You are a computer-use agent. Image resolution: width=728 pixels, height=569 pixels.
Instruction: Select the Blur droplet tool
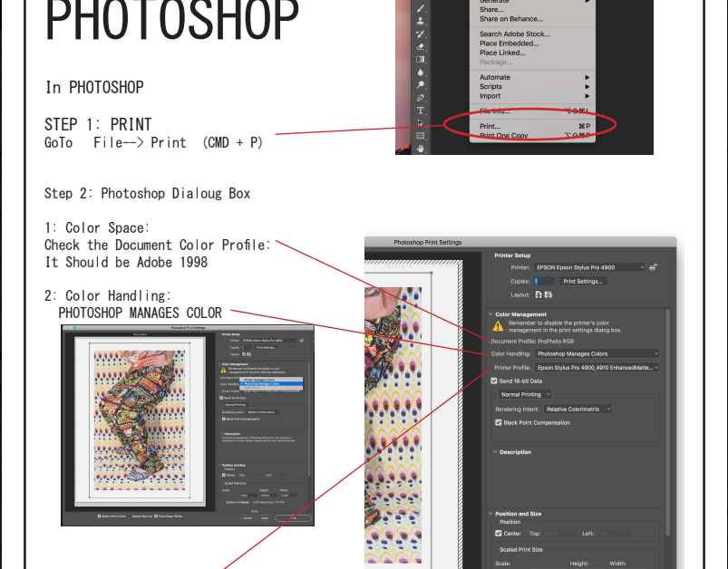tap(421, 72)
